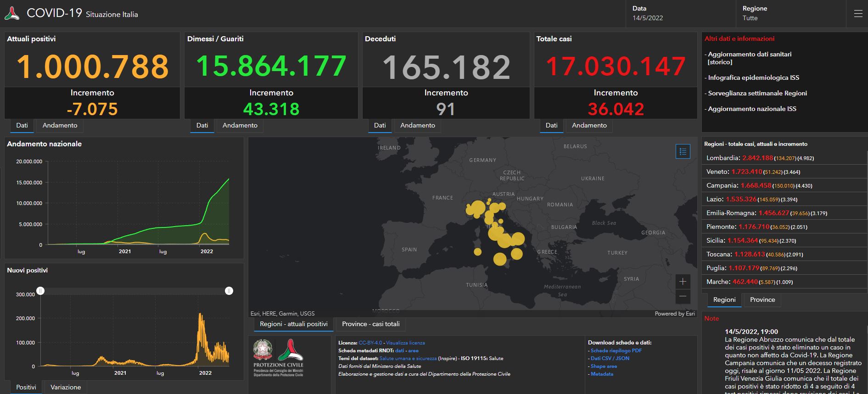Image resolution: width=868 pixels, height=394 pixels.
Task: Click the Italian Republic emblem
Action: click(x=263, y=350)
